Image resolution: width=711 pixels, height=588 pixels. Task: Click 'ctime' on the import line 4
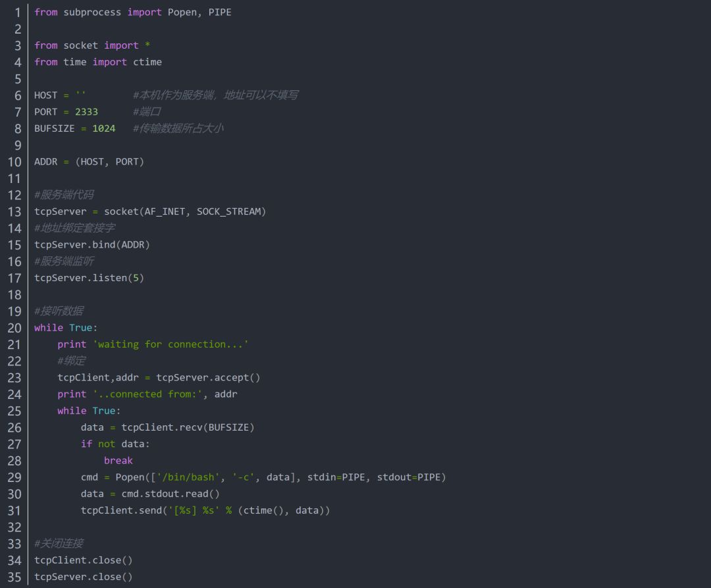tap(147, 62)
